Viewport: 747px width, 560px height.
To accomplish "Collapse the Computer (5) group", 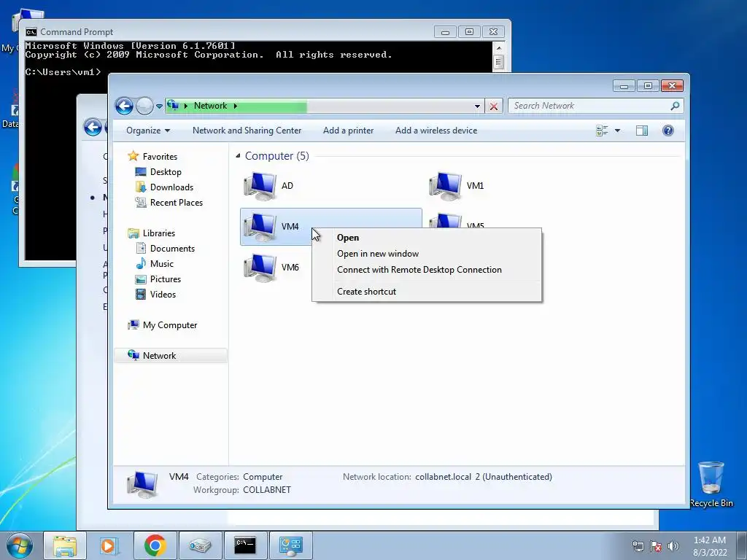I will tap(238, 156).
